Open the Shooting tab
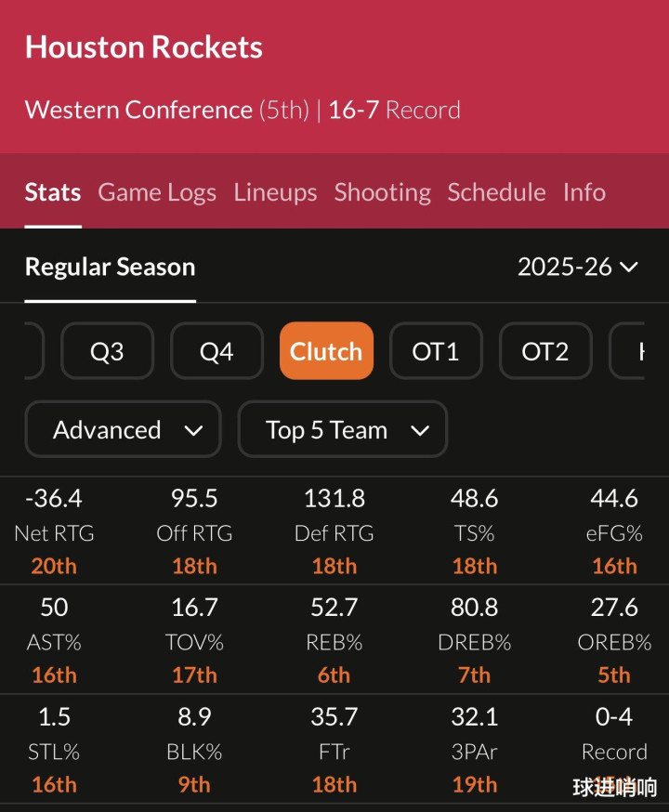The width and height of the screenshot is (669, 812). click(382, 192)
